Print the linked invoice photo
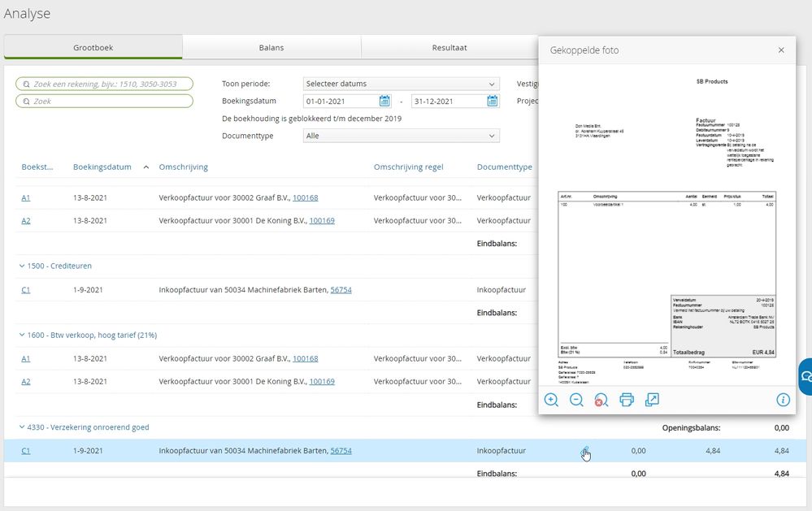The height and width of the screenshot is (511, 812). [627, 400]
